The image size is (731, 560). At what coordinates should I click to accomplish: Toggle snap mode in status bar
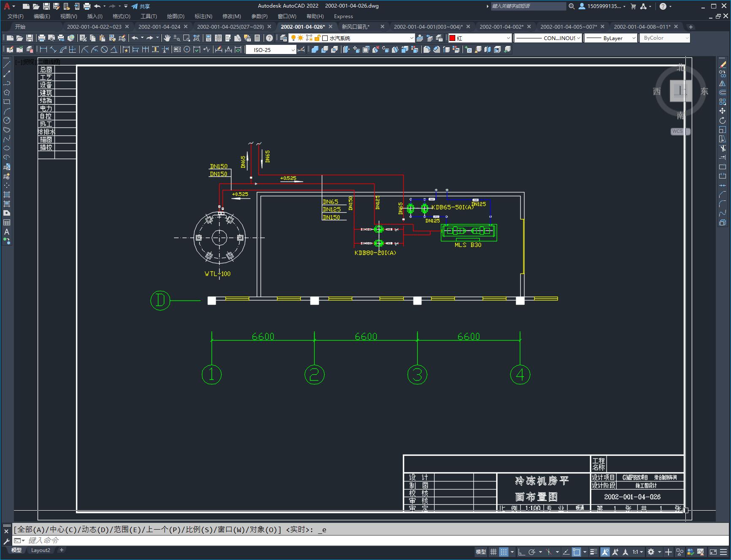click(504, 552)
